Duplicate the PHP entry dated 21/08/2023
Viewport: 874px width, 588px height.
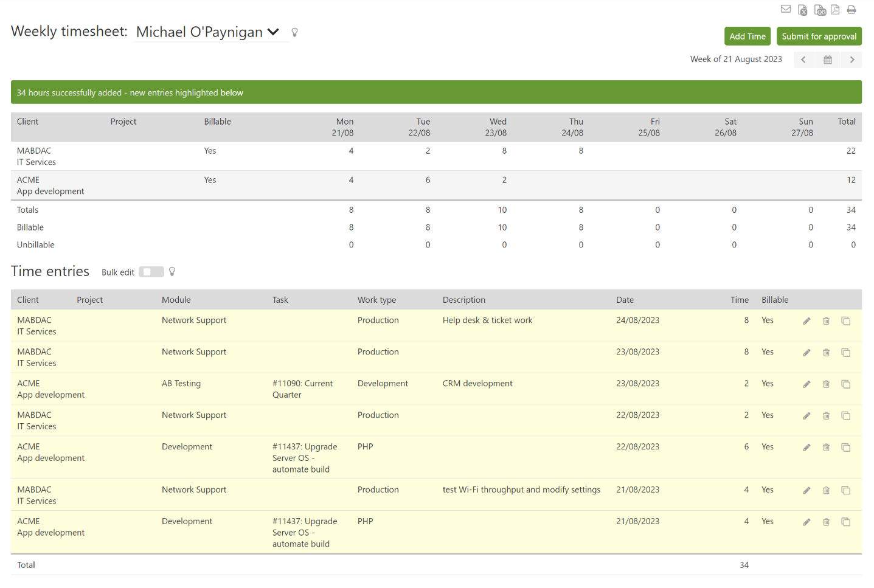point(846,522)
